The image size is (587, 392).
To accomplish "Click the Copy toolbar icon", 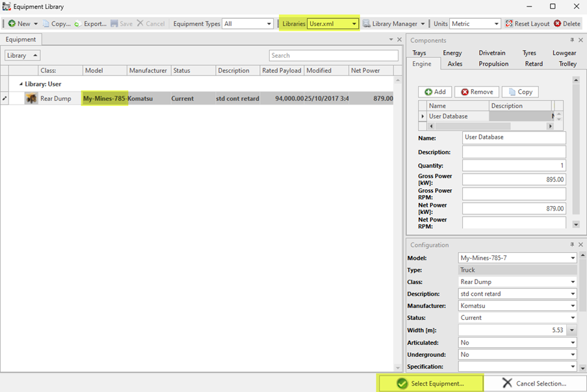I will 47,23.
